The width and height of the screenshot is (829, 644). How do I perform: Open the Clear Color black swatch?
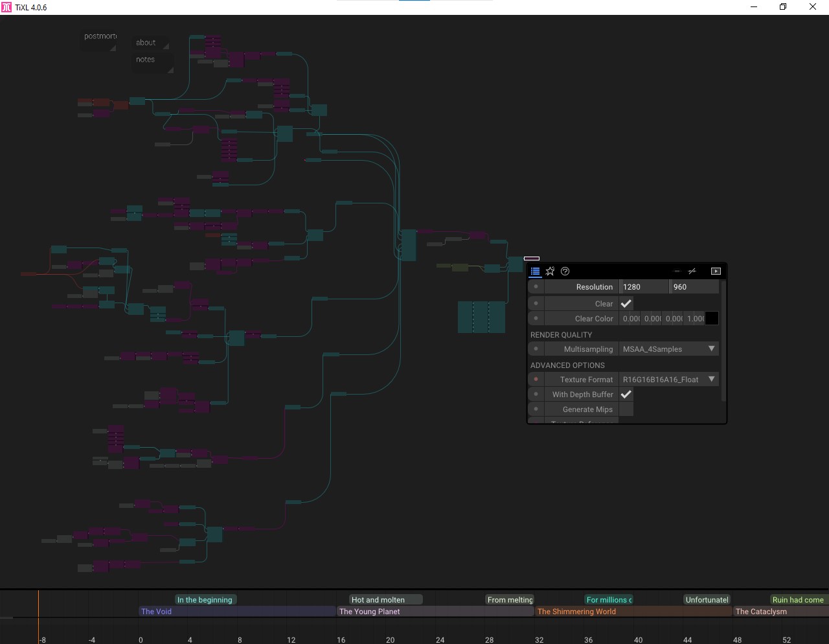(x=712, y=319)
